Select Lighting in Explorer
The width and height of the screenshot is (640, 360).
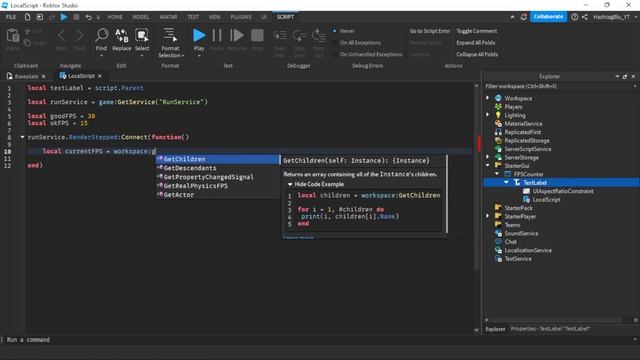(515, 116)
